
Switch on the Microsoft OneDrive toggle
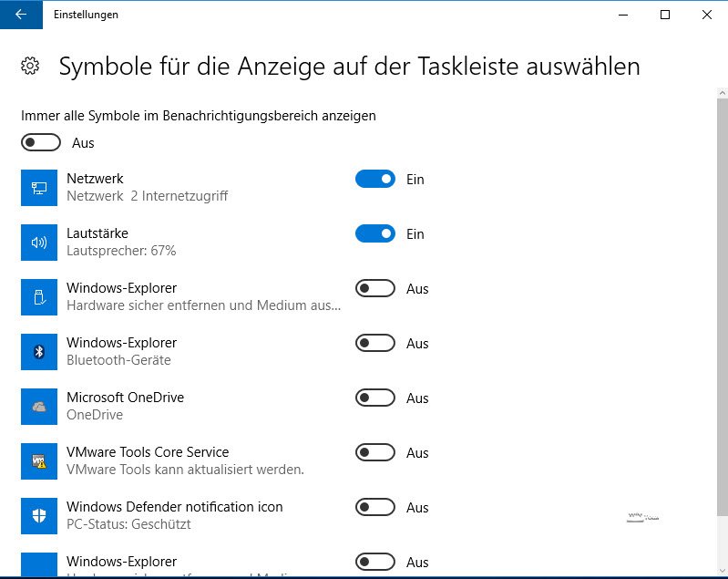(x=375, y=398)
